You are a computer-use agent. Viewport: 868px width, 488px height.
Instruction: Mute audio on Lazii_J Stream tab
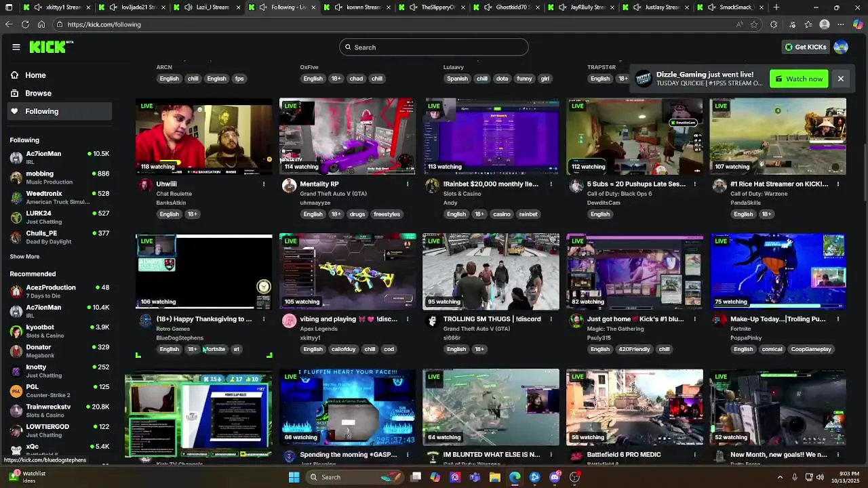point(188,7)
